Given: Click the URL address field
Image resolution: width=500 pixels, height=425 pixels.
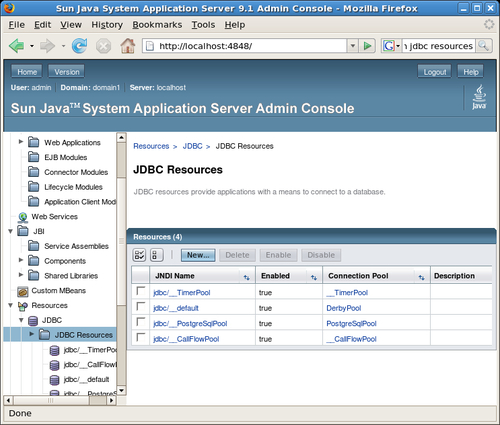Looking at the screenshot, I should 245,46.
